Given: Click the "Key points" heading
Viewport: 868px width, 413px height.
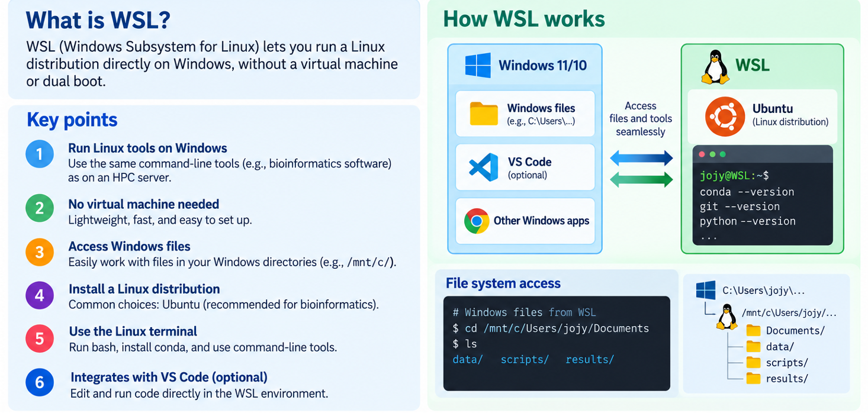Looking at the screenshot, I should (72, 120).
